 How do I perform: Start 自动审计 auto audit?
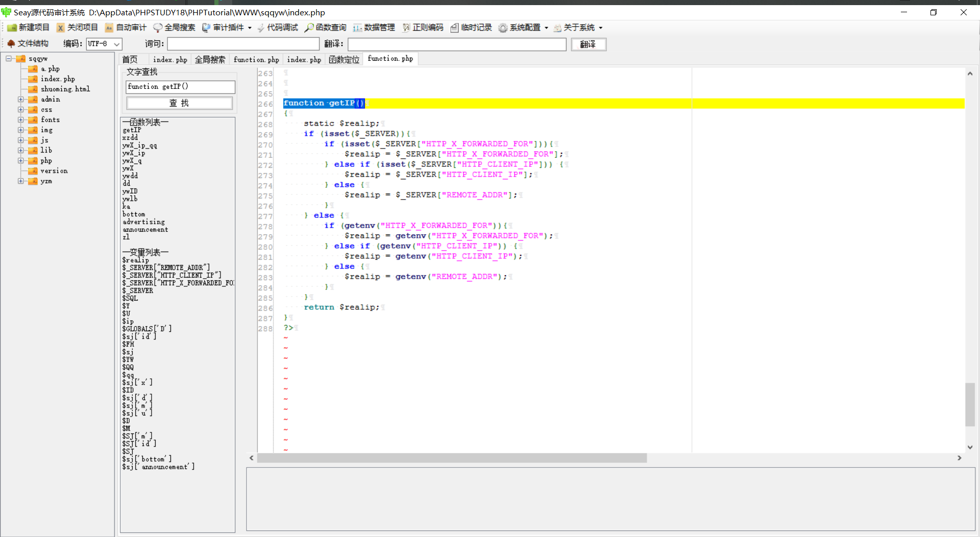coord(126,28)
